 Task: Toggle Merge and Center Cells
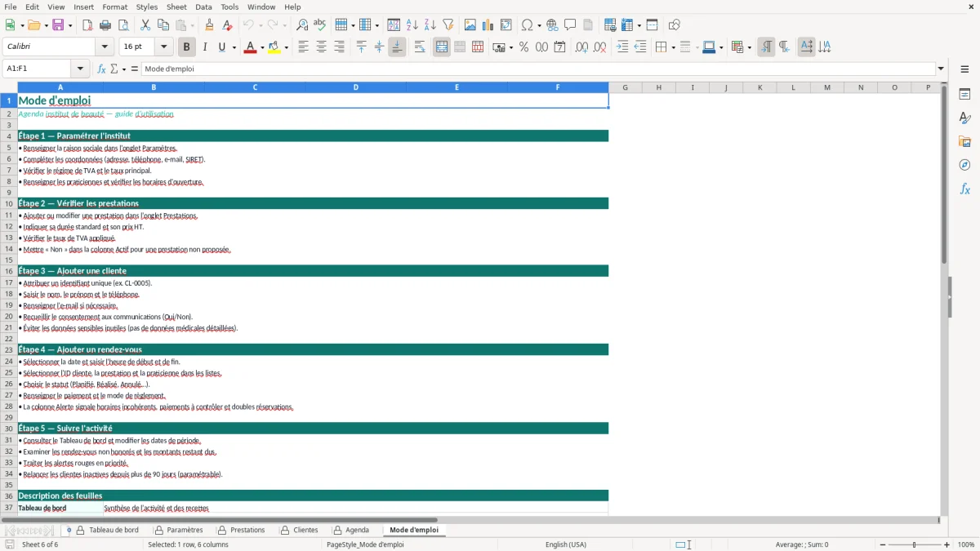[x=442, y=47]
